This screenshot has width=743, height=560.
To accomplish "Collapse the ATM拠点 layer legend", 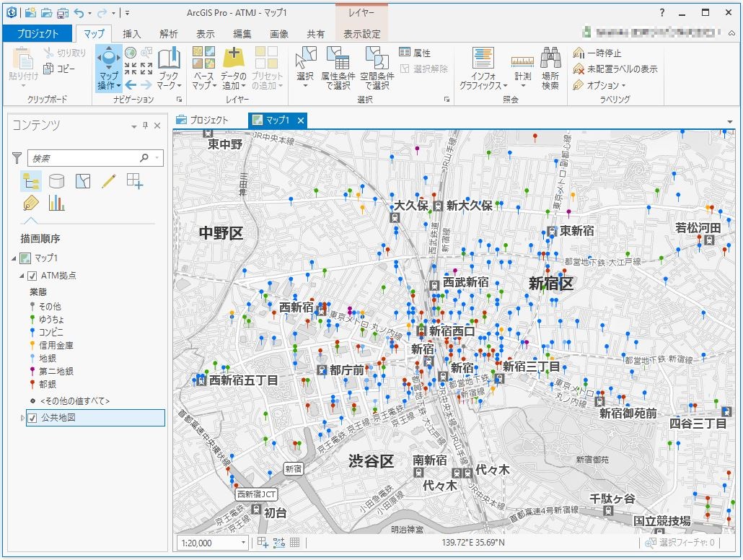I will point(22,276).
